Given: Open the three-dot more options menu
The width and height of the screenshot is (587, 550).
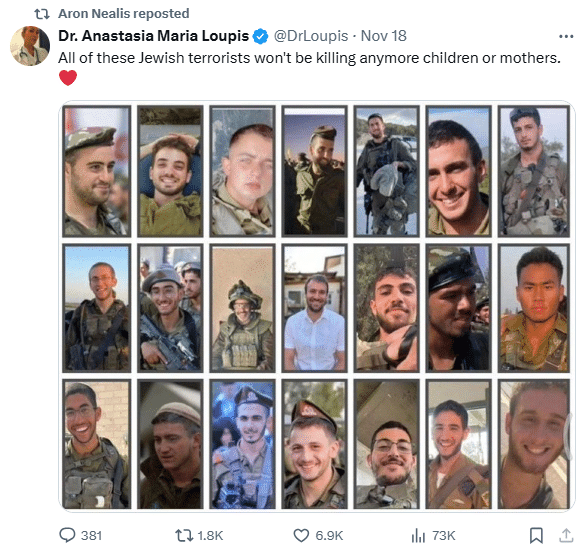Looking at the screenshot, I should (x=566, y=36).
